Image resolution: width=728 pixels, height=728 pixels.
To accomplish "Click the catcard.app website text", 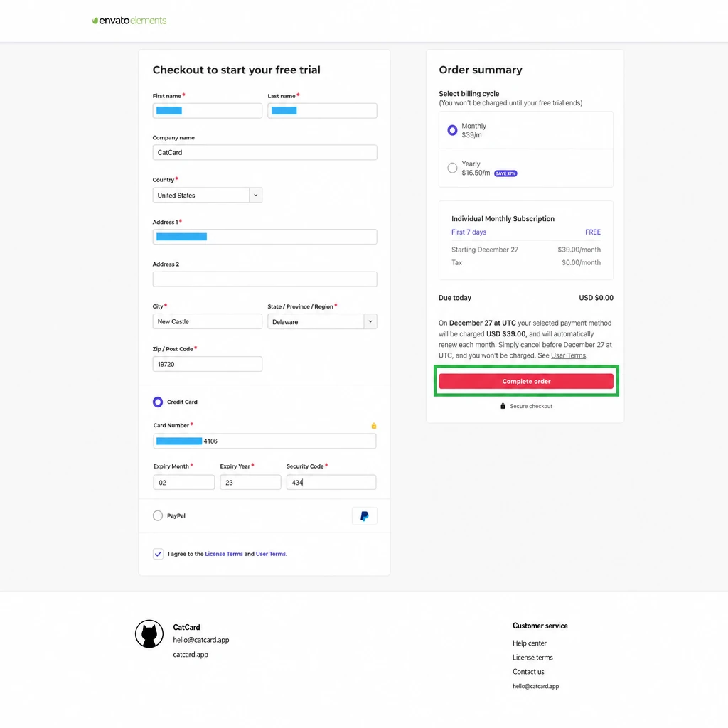I will click(191, 655).
